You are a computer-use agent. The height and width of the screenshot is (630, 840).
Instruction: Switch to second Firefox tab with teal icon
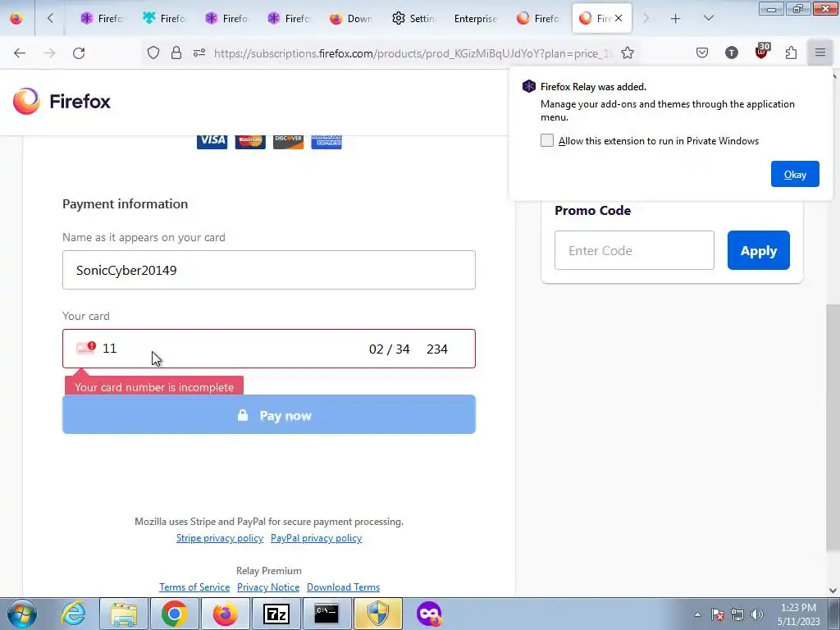tap(164, 19)
